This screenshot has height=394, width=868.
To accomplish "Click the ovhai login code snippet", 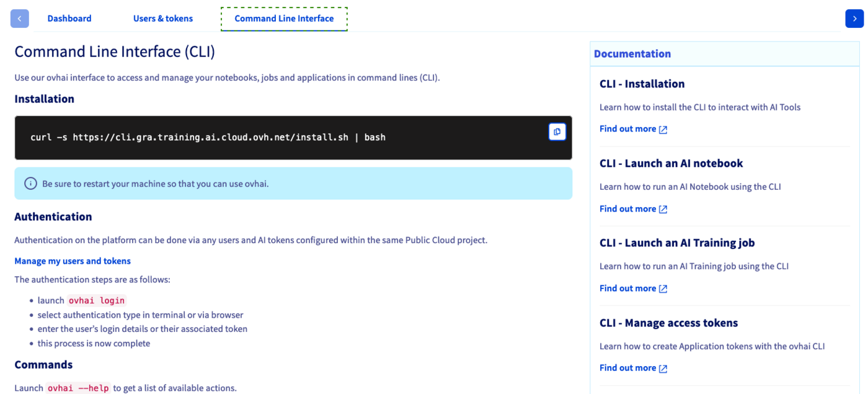I will (97, 300).
